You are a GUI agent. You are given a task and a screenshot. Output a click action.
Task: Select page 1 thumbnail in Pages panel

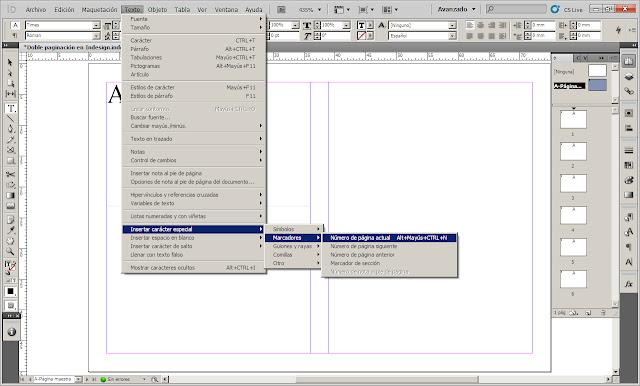coord(573,120)
